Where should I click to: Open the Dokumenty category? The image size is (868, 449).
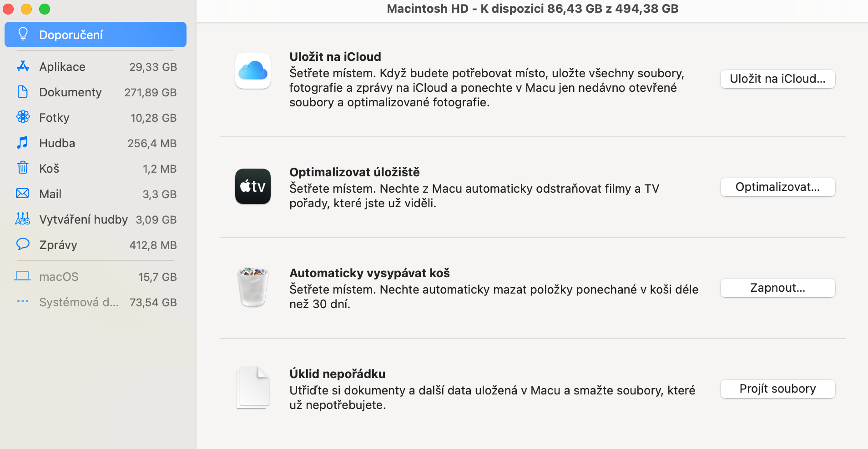(71, 92)
